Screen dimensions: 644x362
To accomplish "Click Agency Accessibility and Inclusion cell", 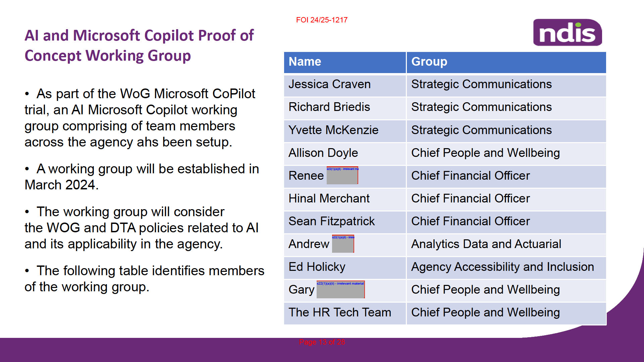I will 506,268.
